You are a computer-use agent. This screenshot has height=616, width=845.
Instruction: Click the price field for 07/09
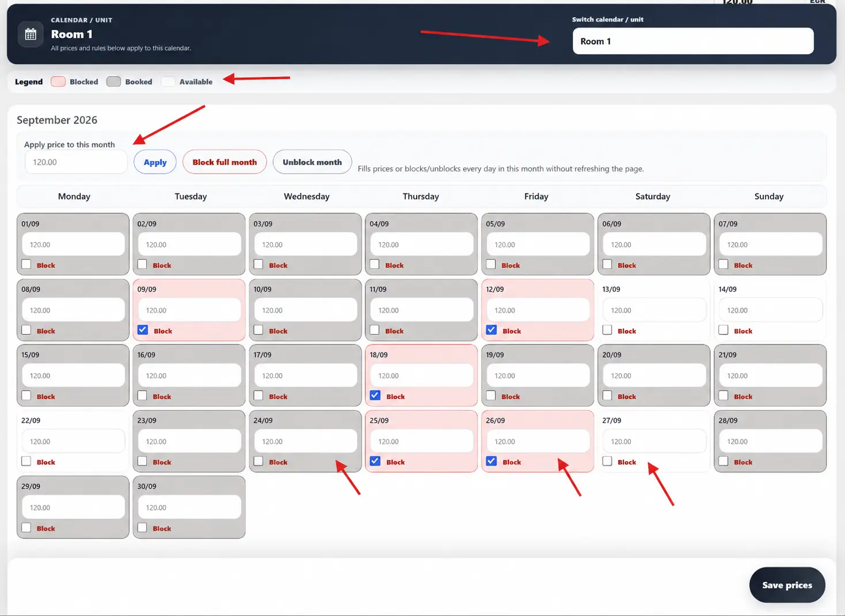tap(770, 244)
